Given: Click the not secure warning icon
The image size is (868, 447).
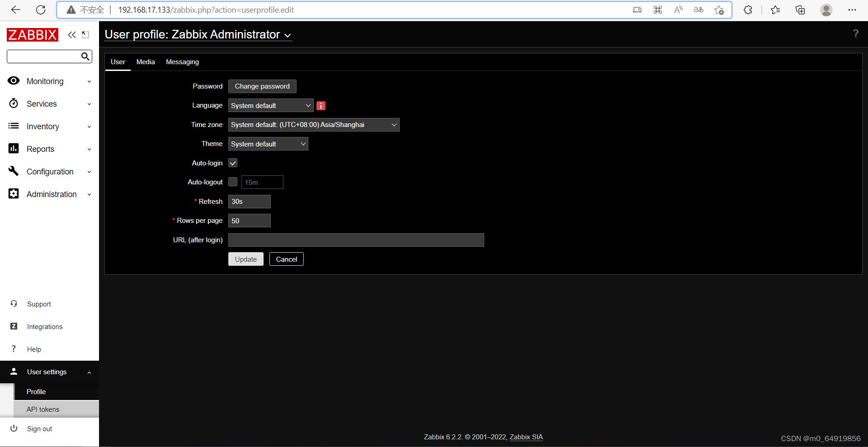Looking at the screenshot, I should point(71,10).
